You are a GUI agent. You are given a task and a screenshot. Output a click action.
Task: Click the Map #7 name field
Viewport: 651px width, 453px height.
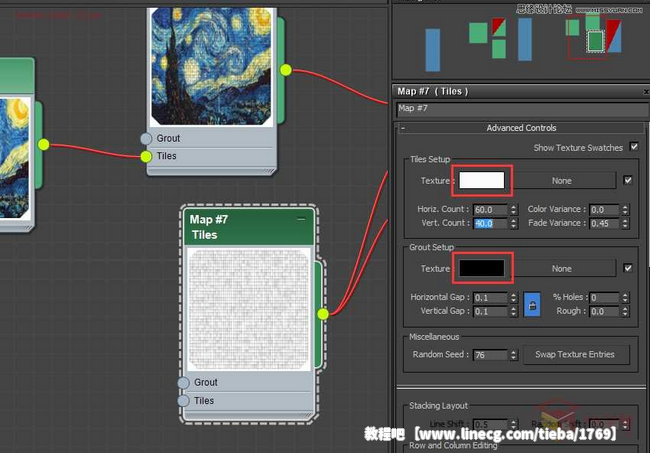coord(522,109)
